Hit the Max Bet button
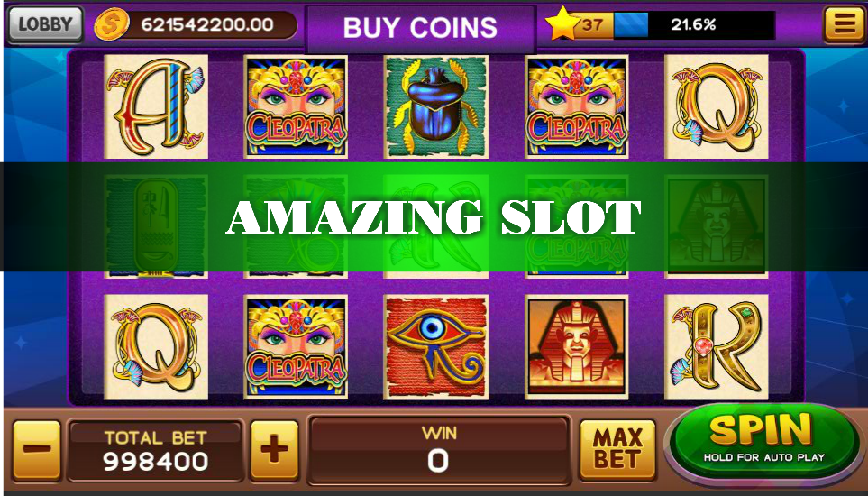Image resolution: width=868 pixels, height=496 pixels. tap(617, 449)
